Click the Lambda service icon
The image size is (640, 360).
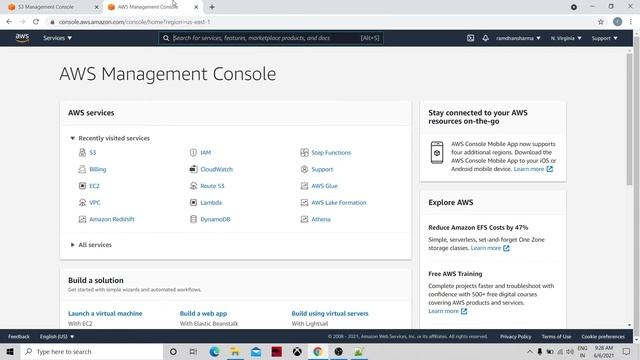coord(193,203)
